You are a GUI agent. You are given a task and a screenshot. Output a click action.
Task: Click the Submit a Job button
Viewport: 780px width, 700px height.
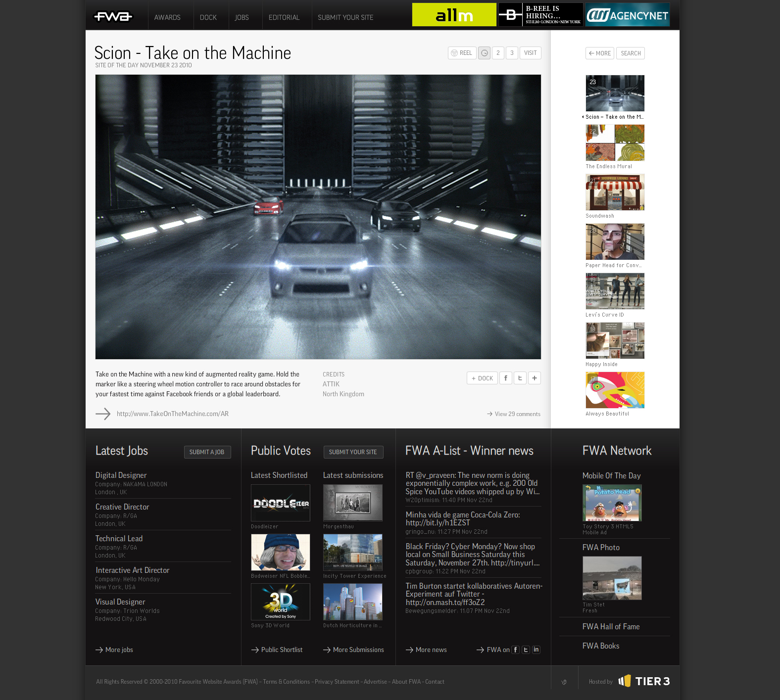207,452
